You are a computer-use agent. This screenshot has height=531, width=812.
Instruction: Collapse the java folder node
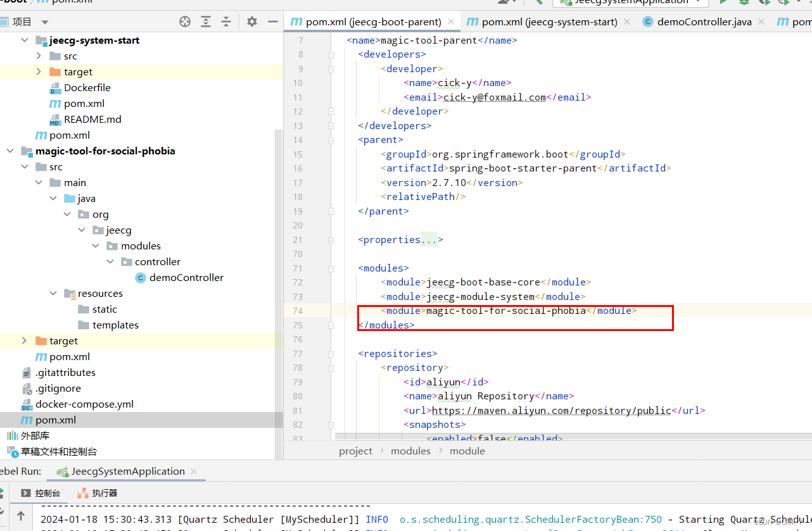53,198
